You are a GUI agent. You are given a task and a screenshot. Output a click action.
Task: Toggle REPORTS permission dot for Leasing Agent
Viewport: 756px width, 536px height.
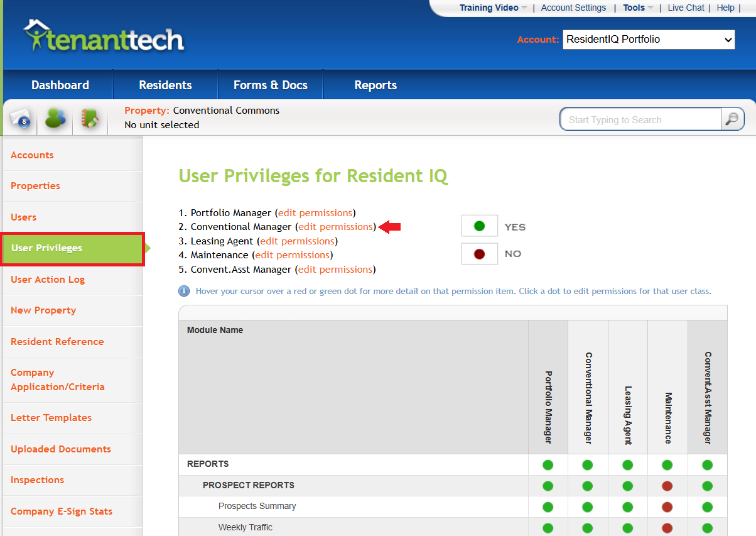627,465
